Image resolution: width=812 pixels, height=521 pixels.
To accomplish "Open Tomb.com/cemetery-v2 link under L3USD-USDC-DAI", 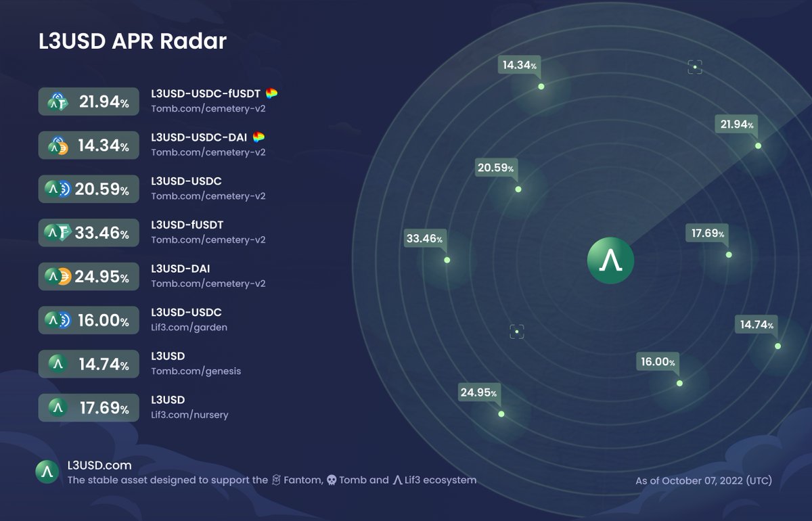I will pyautogui.click(x=208, y=152).
